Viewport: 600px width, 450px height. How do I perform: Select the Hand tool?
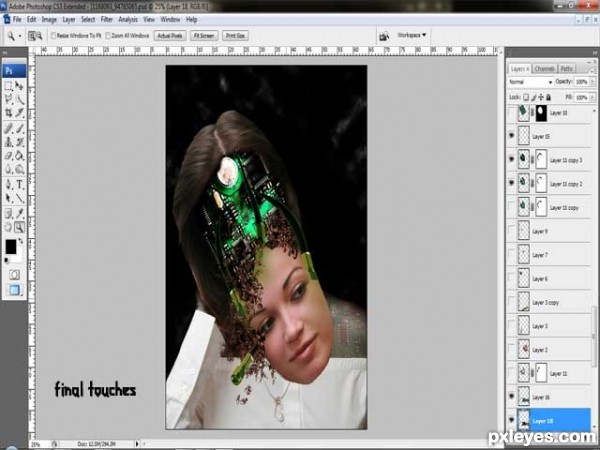click(x=8, y=227)
